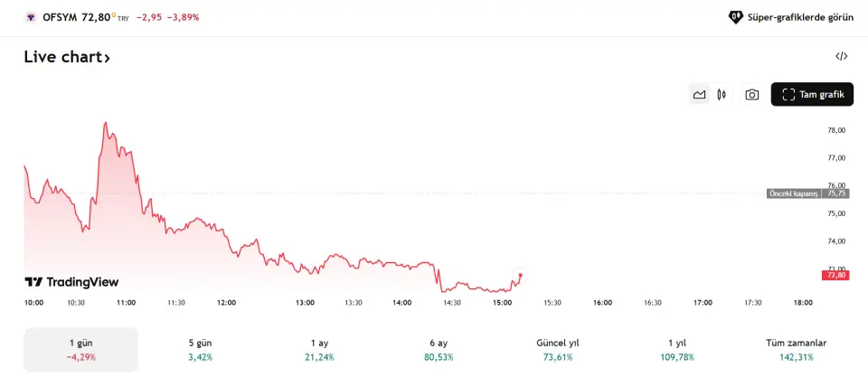The height and width of the screenshot is (377, 868).
Task: Switch to Güncel yıl range
Action: click(x=558, y=349)
